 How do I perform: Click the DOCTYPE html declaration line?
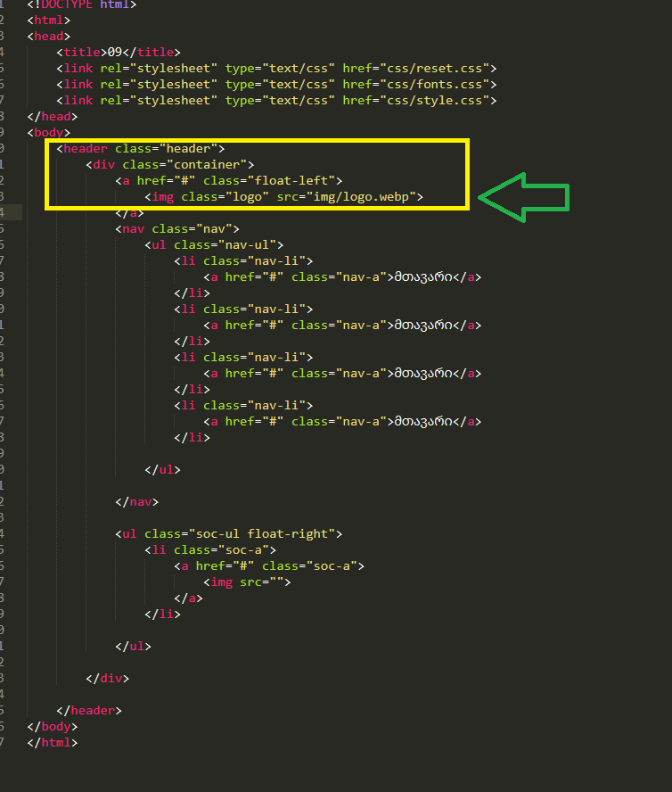pyautogui.click(x=82, y=4)
